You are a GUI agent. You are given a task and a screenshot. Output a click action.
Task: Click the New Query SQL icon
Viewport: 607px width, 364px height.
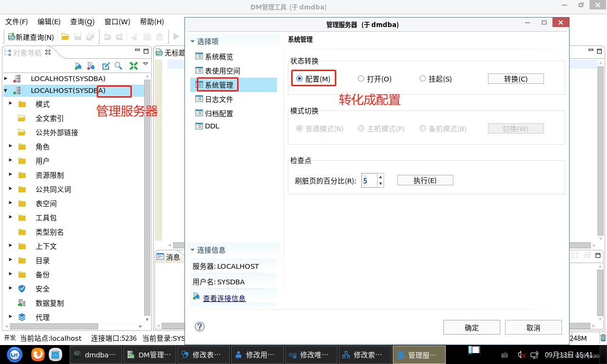[11, 36]
